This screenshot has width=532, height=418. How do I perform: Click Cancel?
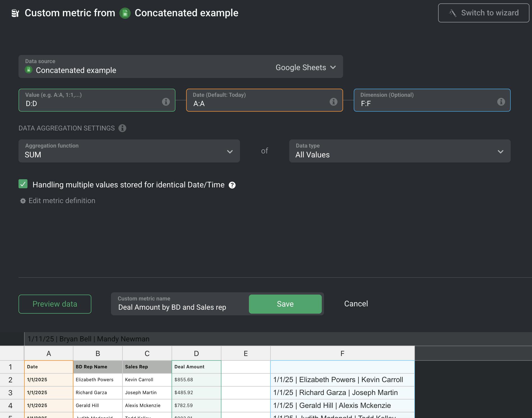356,304
